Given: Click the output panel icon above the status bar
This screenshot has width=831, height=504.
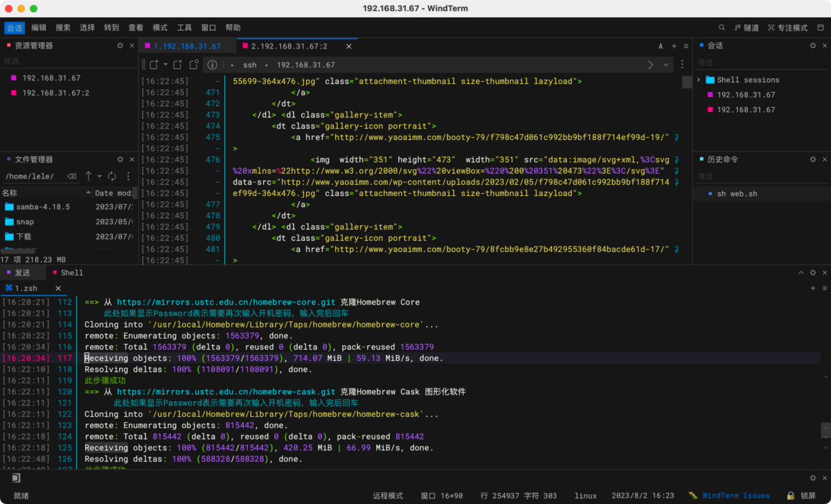Looking at the screenshot, I should 15,478.
